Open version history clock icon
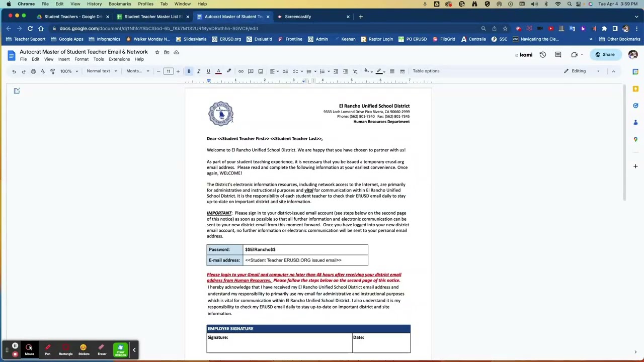The width and height of the screenshot is (644, 362). pyautogui.click(x=543, y=55)
